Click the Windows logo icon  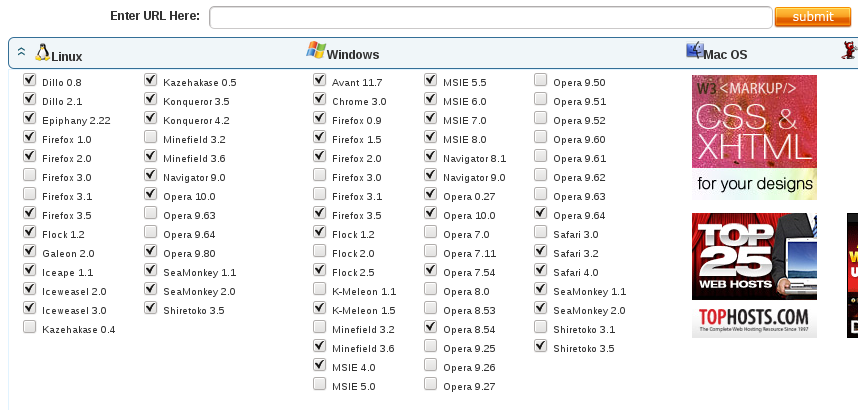point(316,51)
